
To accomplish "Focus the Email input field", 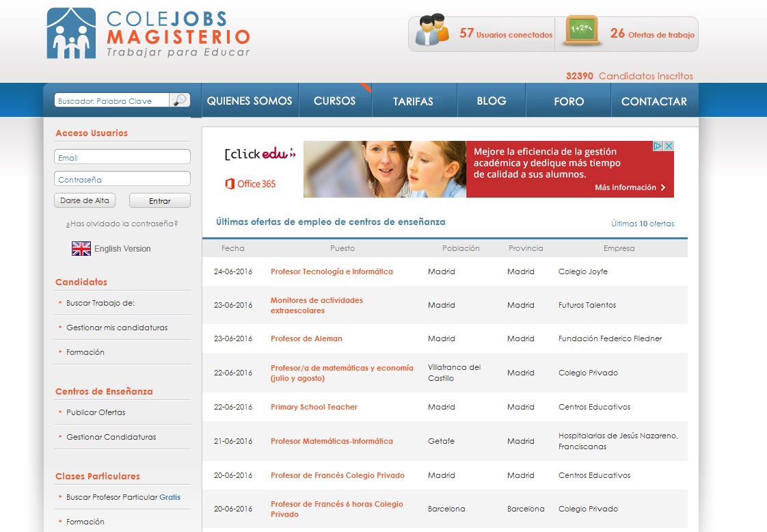I will [122, 157].
